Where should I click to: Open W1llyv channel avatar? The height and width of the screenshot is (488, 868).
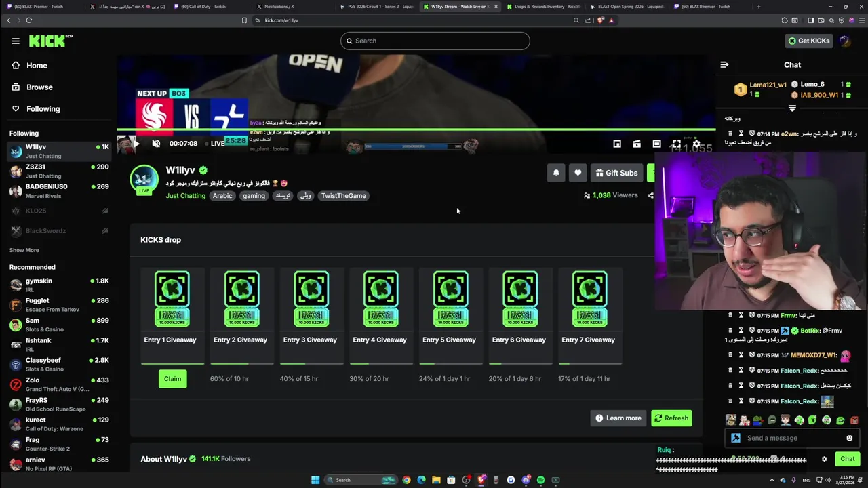pyautogui.click(x=144, y=180)
